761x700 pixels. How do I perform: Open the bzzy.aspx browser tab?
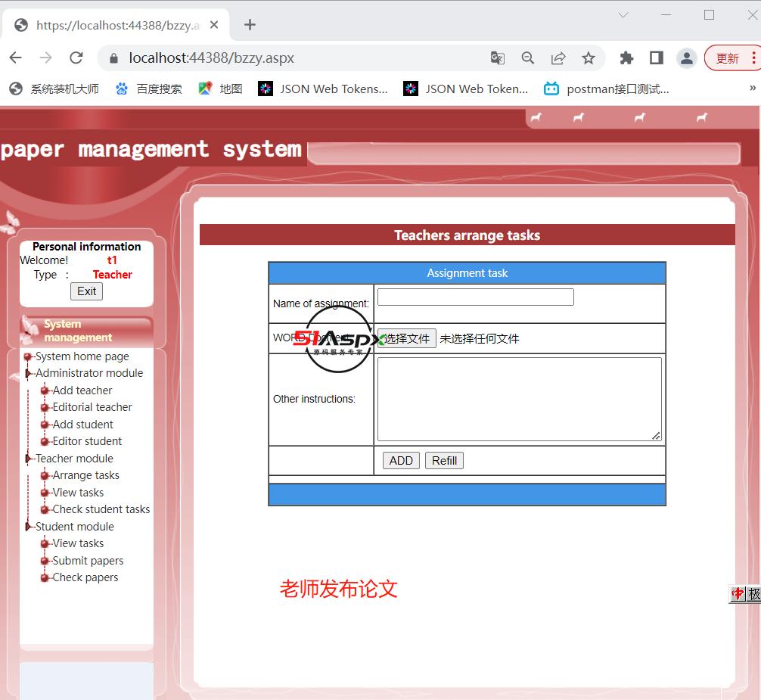[x=113, y=24]
